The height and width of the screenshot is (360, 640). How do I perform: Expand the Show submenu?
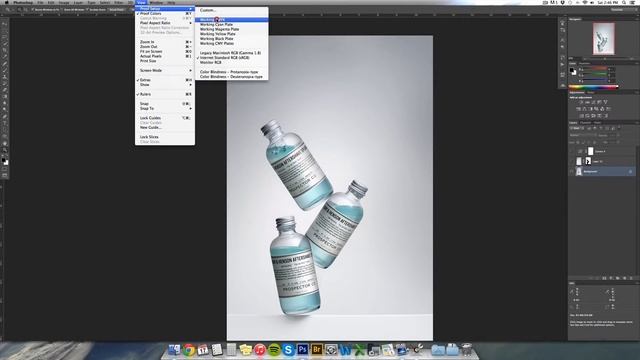[x=165, y=84]
